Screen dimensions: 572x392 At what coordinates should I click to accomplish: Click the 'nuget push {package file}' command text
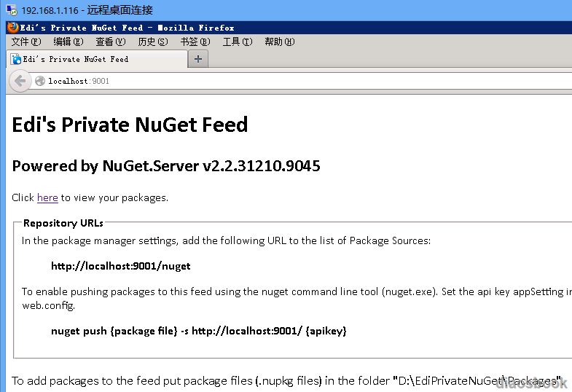199,331
